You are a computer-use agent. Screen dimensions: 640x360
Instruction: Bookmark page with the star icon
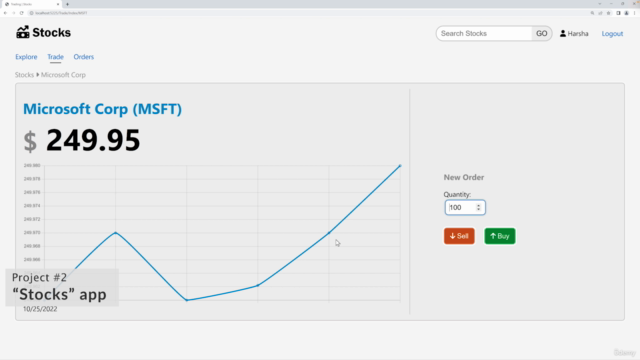(x=609, y=13)
